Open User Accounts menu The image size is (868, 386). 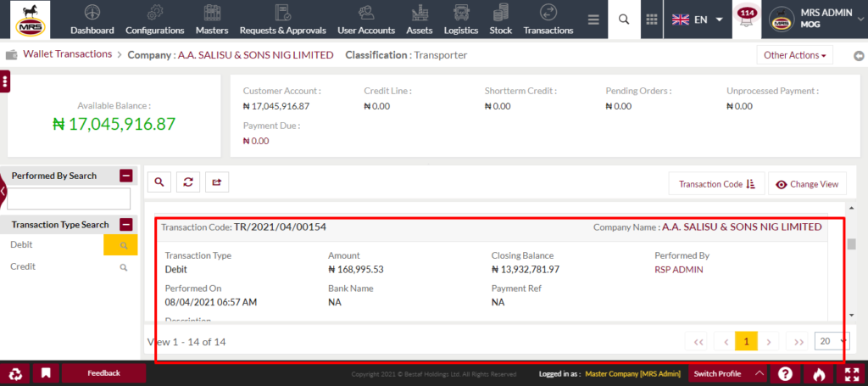tap(366, 20)
